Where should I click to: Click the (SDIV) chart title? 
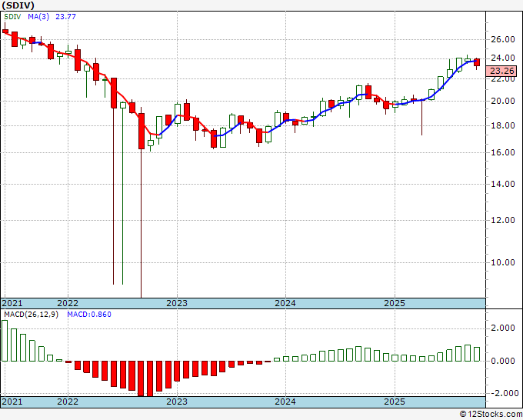point(18,5)
